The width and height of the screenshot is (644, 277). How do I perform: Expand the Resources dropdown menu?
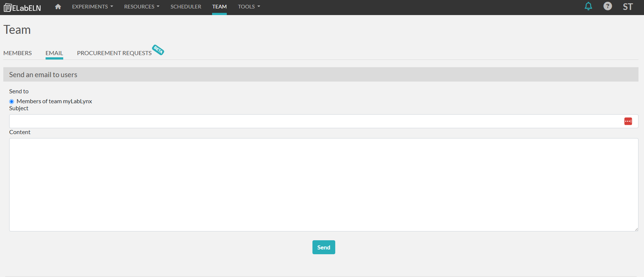142,7
